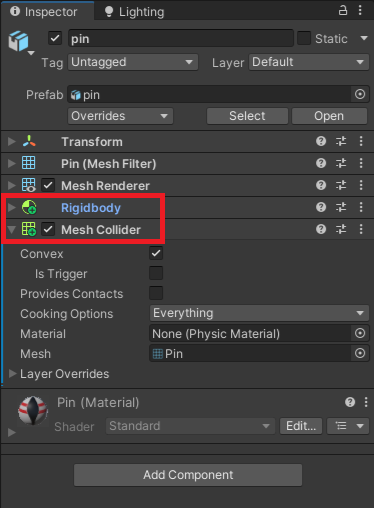Screen dimensions: 374x508
Task: Toggle the Convex checkbox
Action: click(156, 253)
